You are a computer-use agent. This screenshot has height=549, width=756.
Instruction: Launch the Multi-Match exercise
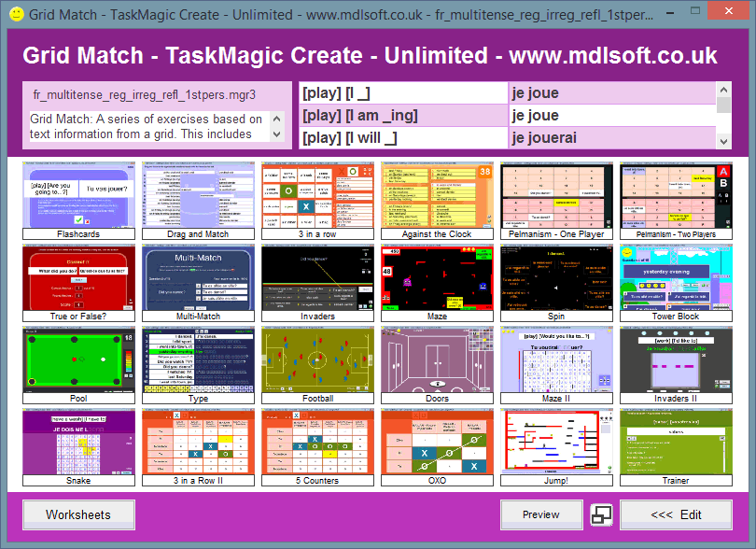198,283
